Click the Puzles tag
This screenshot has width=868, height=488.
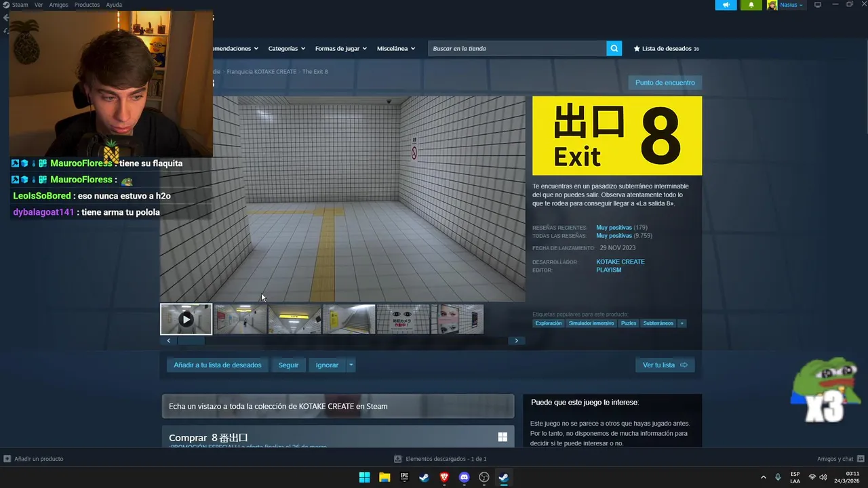[629, 323]
